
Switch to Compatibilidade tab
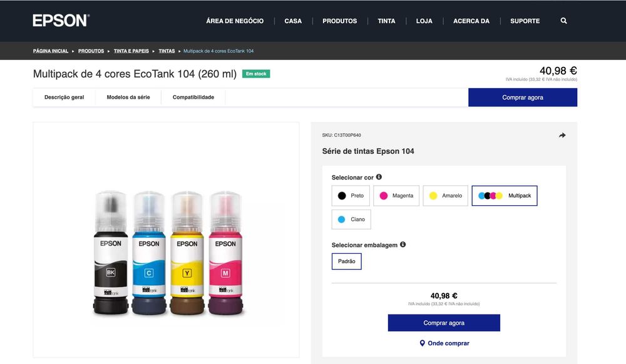point(193,98)
